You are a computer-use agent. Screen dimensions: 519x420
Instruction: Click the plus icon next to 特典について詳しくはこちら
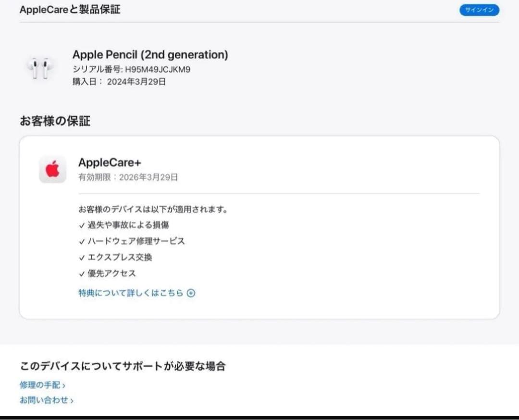[x=191, y=293]
